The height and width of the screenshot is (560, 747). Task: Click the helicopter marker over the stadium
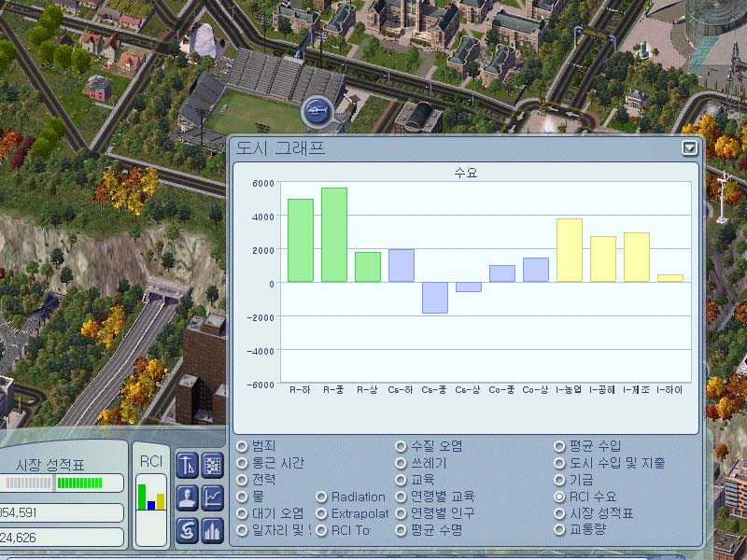click(317, 111)
